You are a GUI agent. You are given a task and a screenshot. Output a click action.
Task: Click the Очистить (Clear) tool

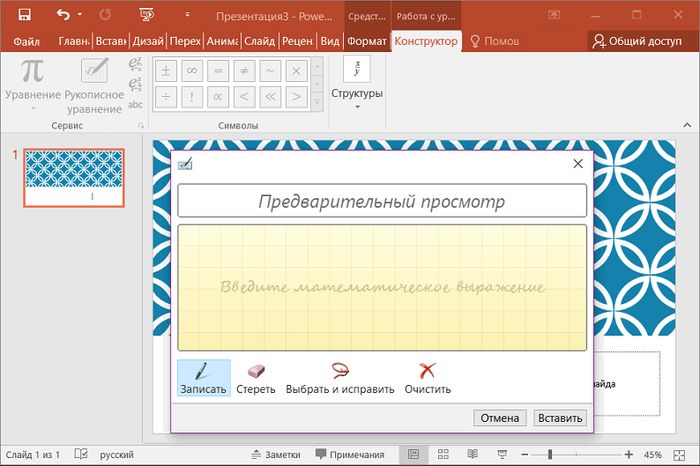(427, 378)
